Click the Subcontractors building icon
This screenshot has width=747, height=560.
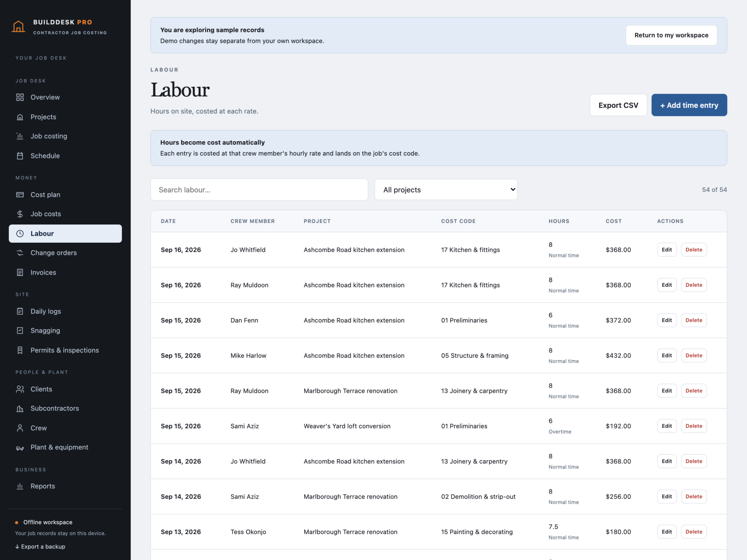click(20, 408)
